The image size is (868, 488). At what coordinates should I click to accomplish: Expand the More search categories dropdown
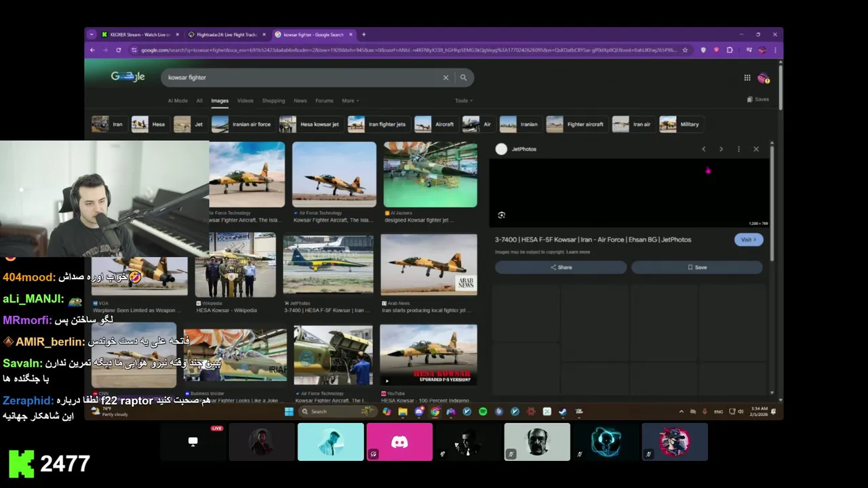click(350, 101)
